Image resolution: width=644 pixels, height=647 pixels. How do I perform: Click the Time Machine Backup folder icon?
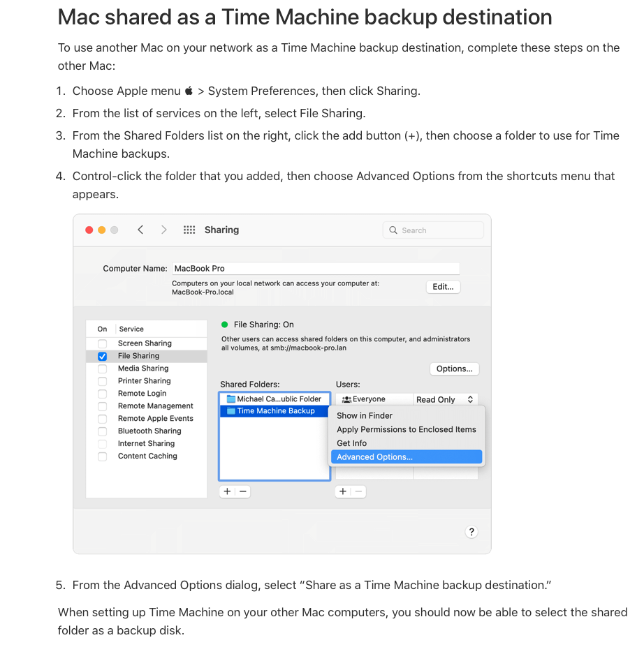[231, 411]
